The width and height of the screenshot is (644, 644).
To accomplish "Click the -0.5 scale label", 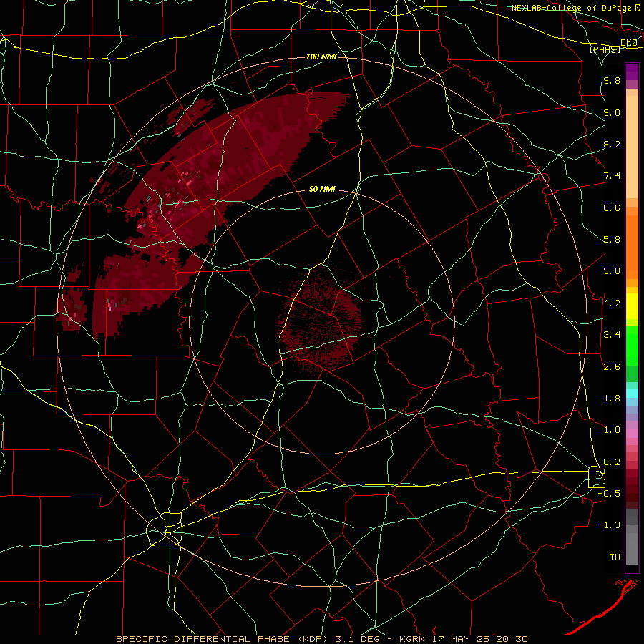I will point(609,494).
